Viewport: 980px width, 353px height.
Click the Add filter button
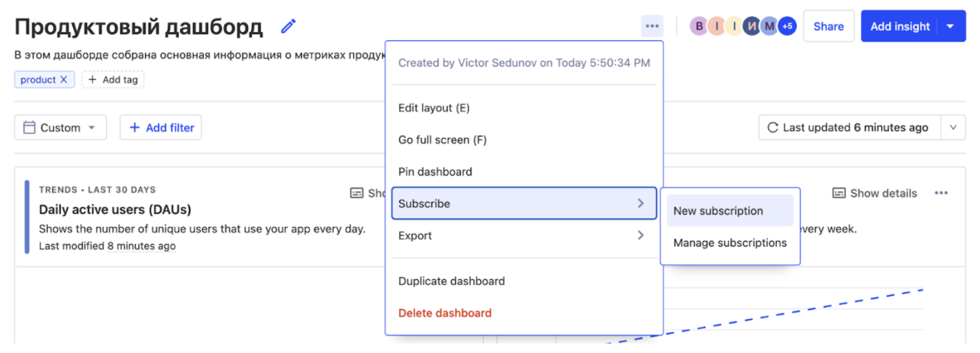(x=161, y=128)
